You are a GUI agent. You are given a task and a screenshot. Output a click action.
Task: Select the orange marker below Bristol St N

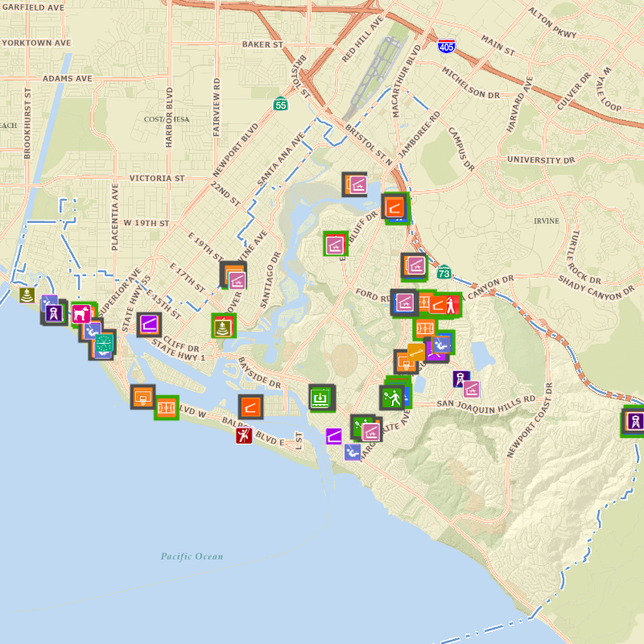[x=394, y=208]
